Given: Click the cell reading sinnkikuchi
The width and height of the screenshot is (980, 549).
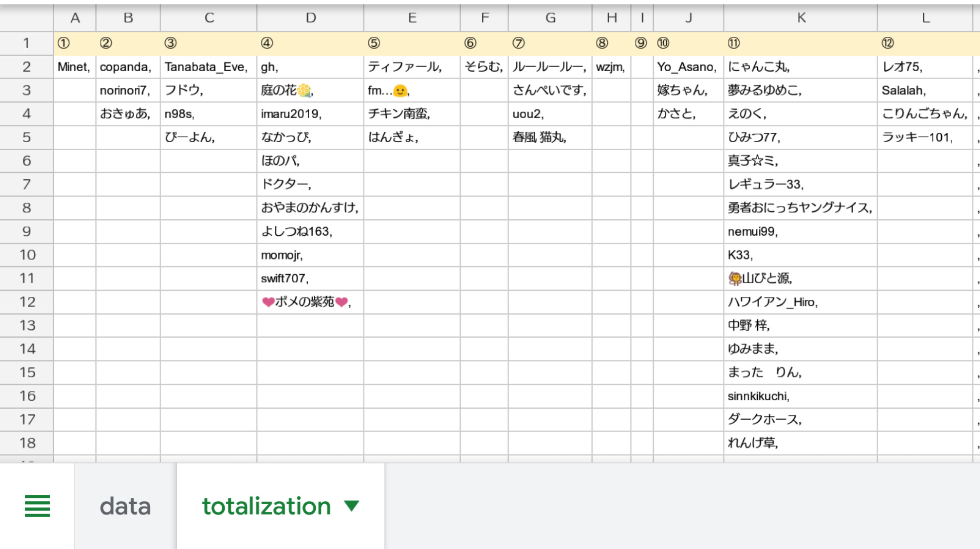Looking at the screenshot, I should (x=758, y=396).
